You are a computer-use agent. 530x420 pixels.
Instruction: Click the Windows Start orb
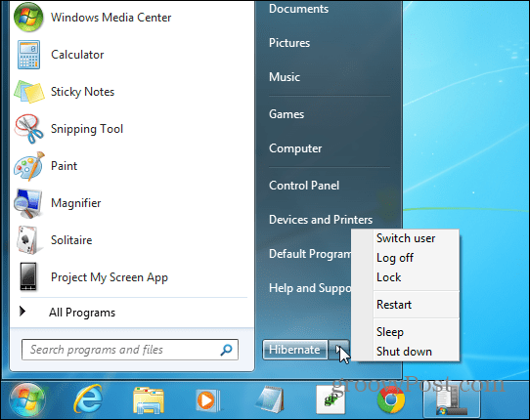tap(27, 400)
